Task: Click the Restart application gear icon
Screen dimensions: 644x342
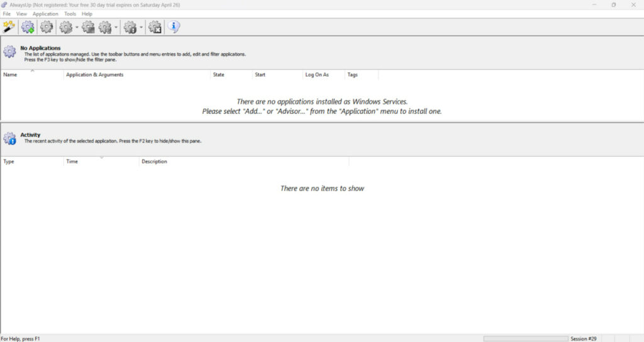Action: 105,27
